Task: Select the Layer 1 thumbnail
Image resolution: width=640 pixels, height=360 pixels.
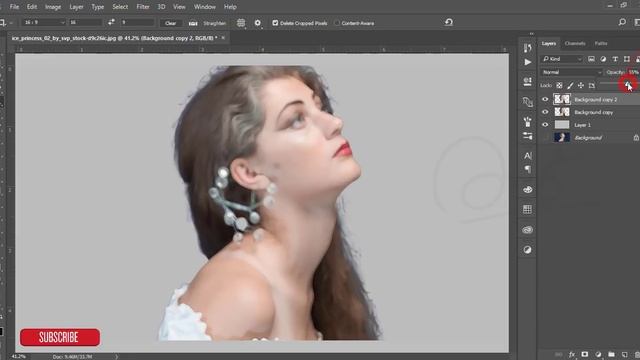Action: point(562,124)
